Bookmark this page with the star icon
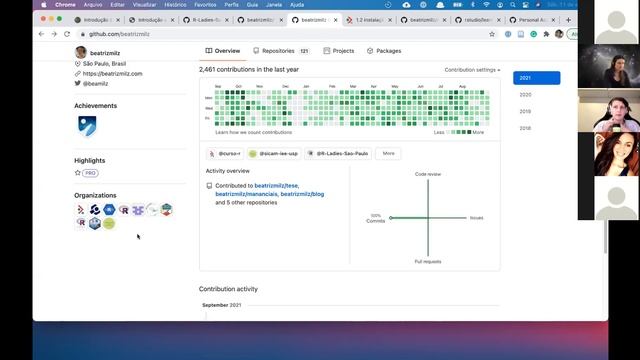 pyautogui.click(x=492, y=34)
